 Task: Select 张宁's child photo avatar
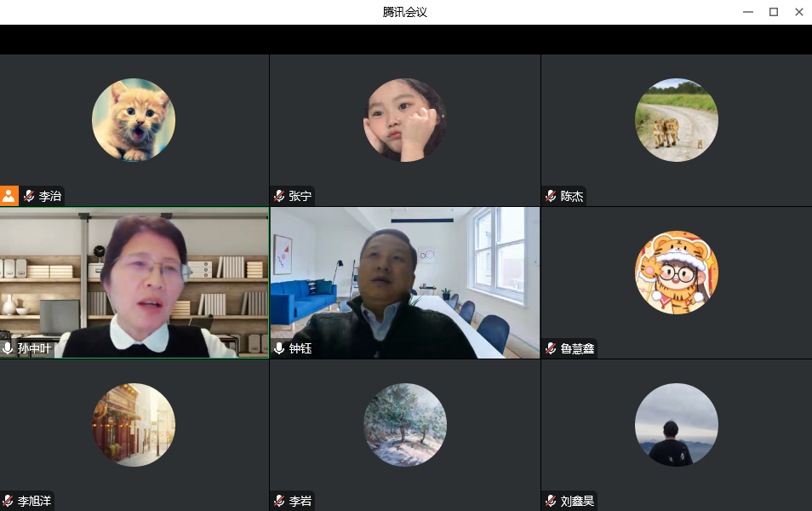(x=405, y=120)
